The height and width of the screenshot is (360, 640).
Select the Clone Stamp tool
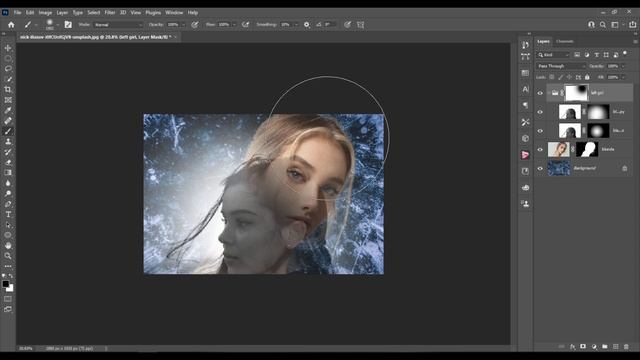(8, 142)
